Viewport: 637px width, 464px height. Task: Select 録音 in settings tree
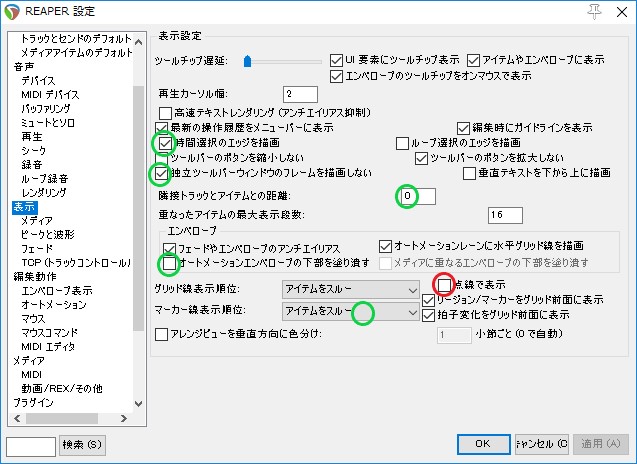(32, 165)
